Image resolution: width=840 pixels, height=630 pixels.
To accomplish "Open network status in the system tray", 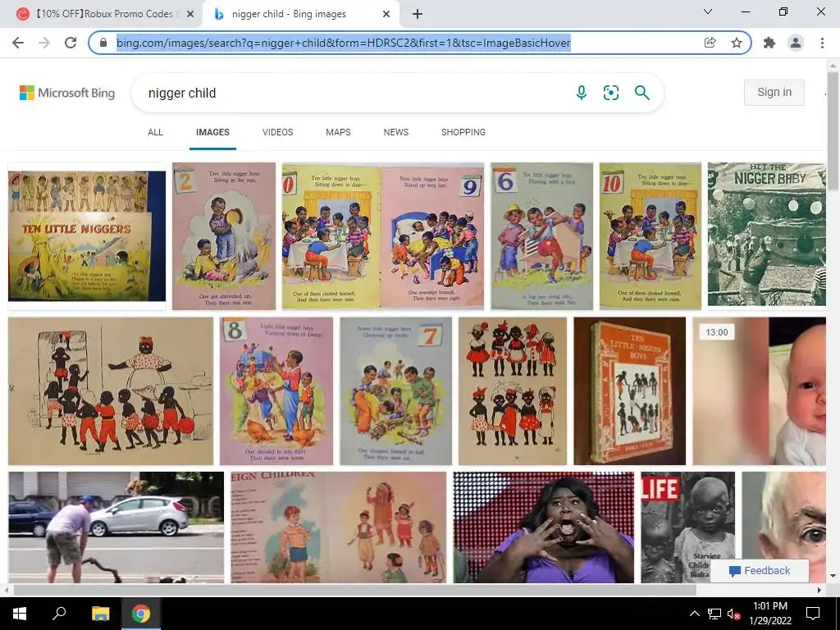I will 714,614.
